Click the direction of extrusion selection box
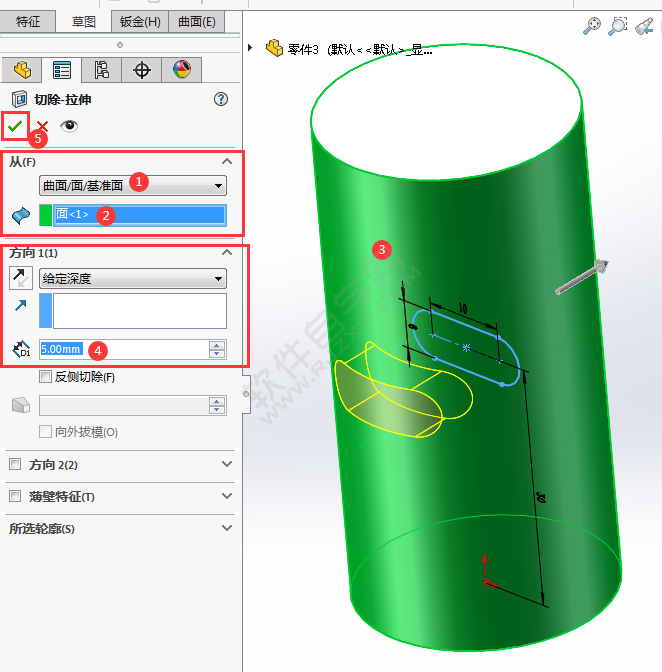The height and width of the screenshot is (672, 662). (x=140, y=311)
